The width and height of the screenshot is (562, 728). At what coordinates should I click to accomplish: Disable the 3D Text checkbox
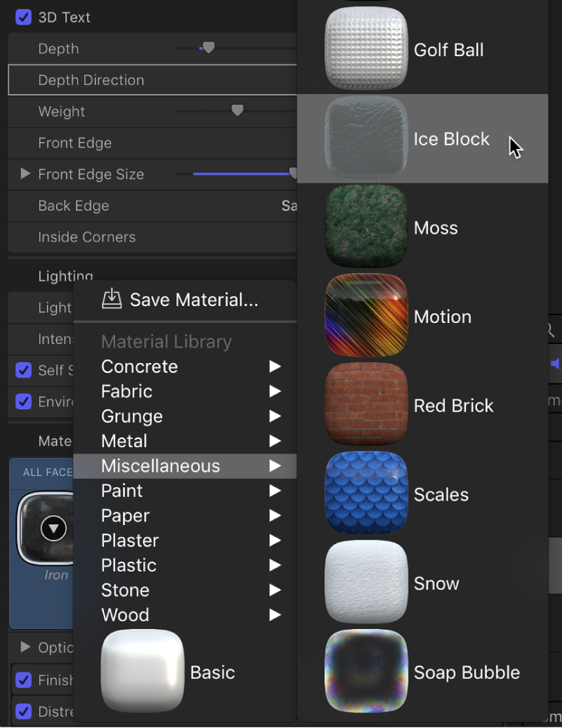23,17
